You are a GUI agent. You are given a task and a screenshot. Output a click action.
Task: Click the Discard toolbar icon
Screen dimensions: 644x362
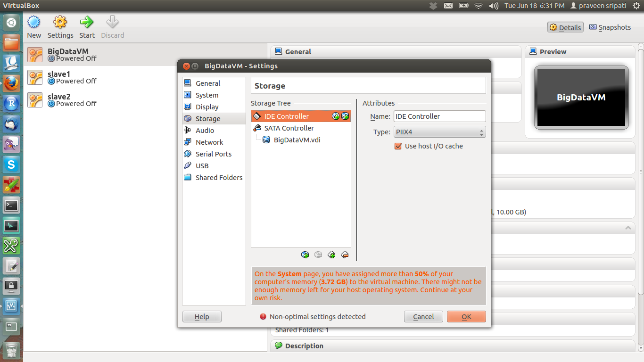click(x=112, y=27)
